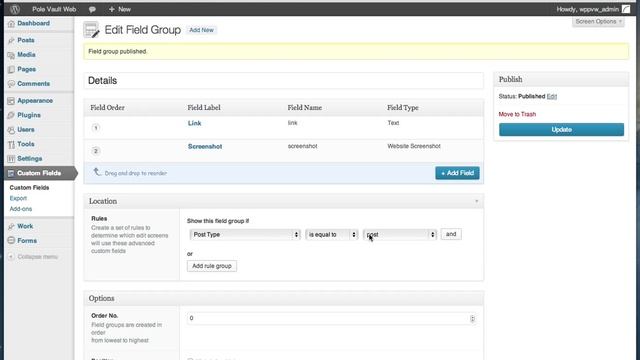This screenshot has height=360, width=640.
Task: Open the Link field label
Action: click(x=194, y=123)
